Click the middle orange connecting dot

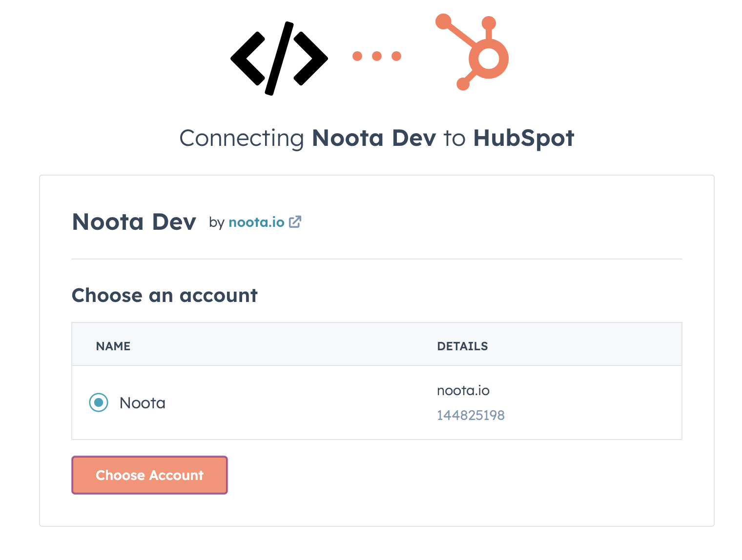[x=377, y=56]
